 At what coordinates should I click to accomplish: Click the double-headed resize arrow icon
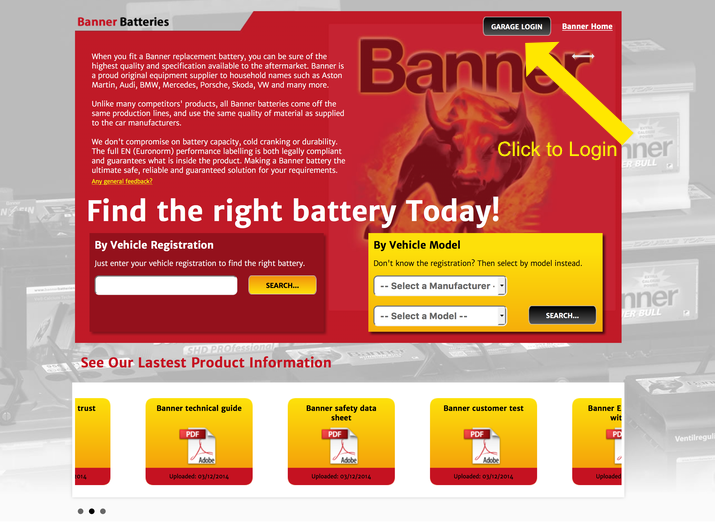(x=583, y=56)
